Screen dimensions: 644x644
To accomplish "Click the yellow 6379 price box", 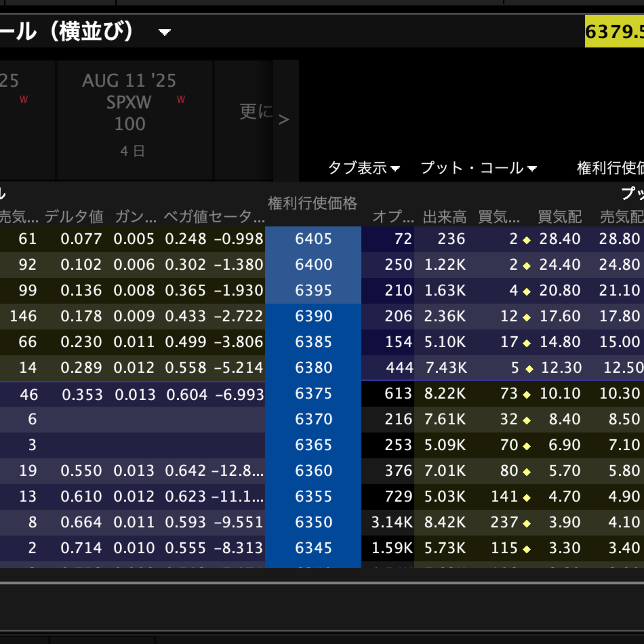I will click(x=614, y=32).
